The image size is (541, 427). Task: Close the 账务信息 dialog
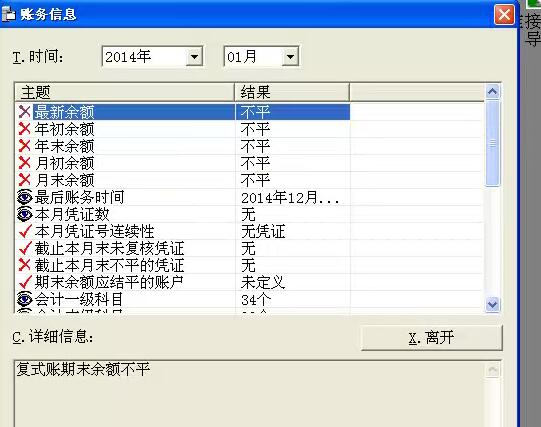pyautogui.click(x=504, y=15)
